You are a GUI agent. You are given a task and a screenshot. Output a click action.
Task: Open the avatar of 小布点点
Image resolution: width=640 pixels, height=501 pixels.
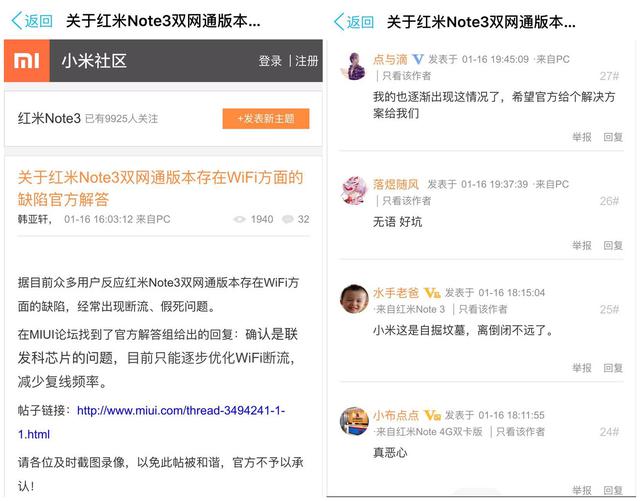[x=354, y=421]
